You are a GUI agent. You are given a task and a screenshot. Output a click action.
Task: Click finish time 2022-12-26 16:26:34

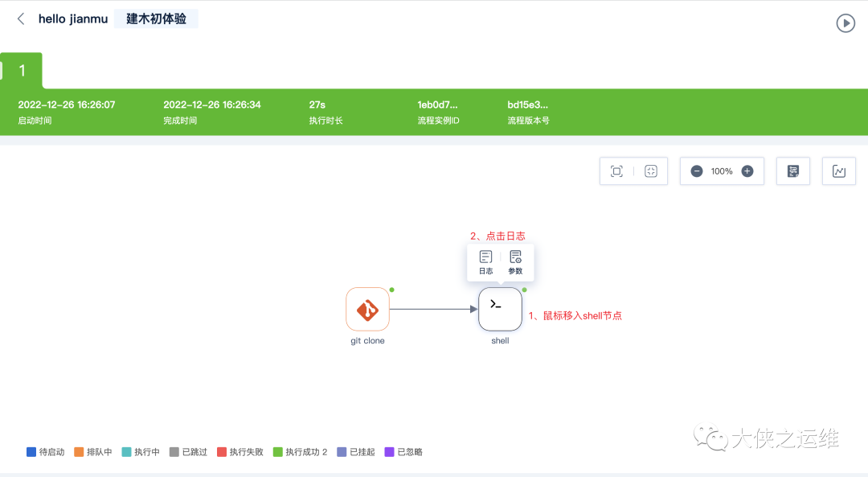click(212, 105)
